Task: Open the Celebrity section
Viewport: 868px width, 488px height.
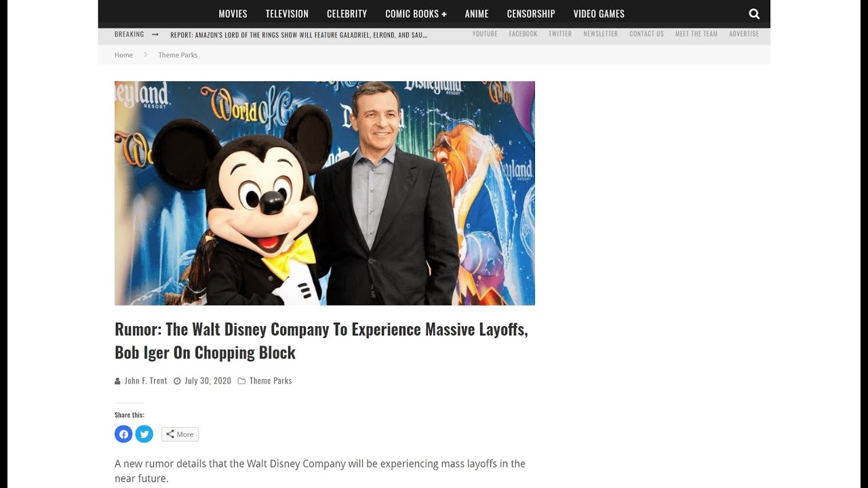Action: (x=347, y=14)
